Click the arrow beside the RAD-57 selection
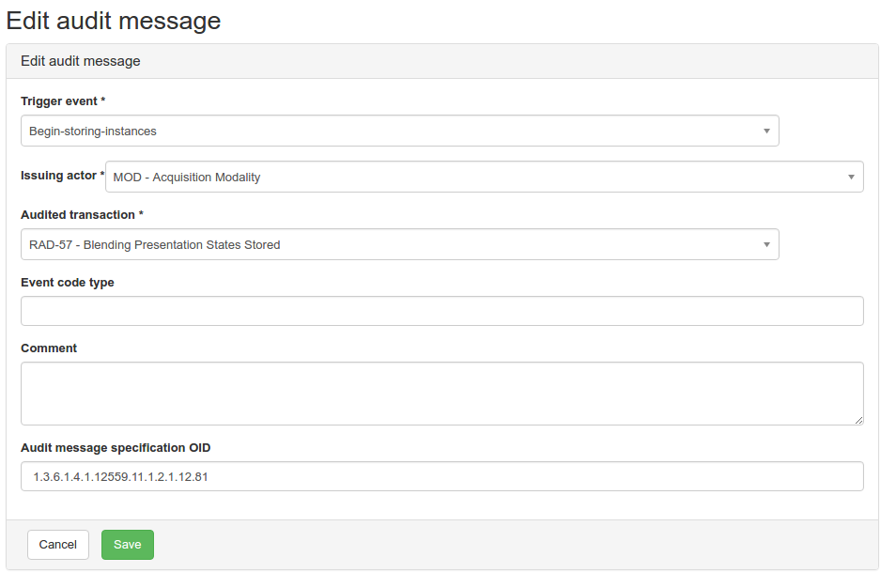Image resolution: width=896 pixels, height=588 pixels. pos(766,245)
